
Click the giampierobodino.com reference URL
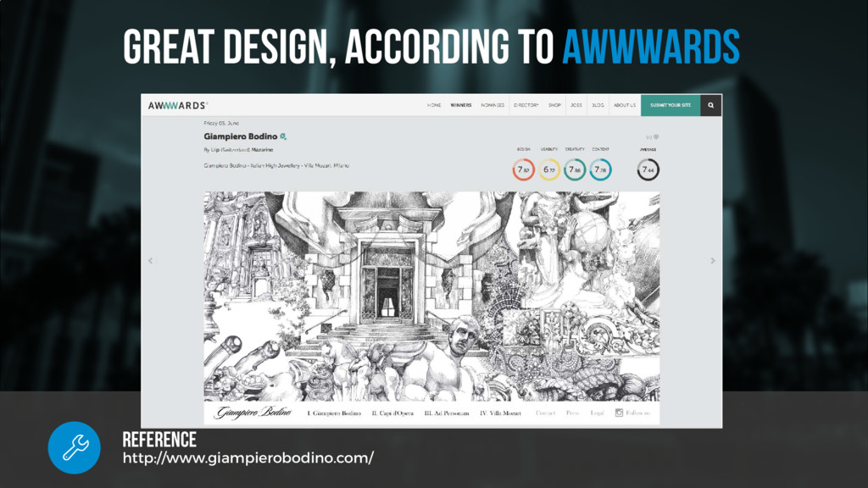(248, 458)
